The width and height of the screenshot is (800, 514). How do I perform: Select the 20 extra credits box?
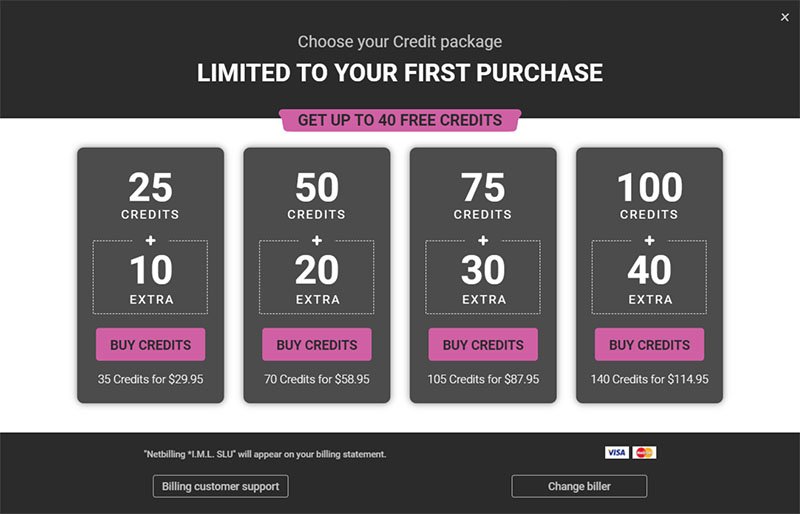pos(317,277)
